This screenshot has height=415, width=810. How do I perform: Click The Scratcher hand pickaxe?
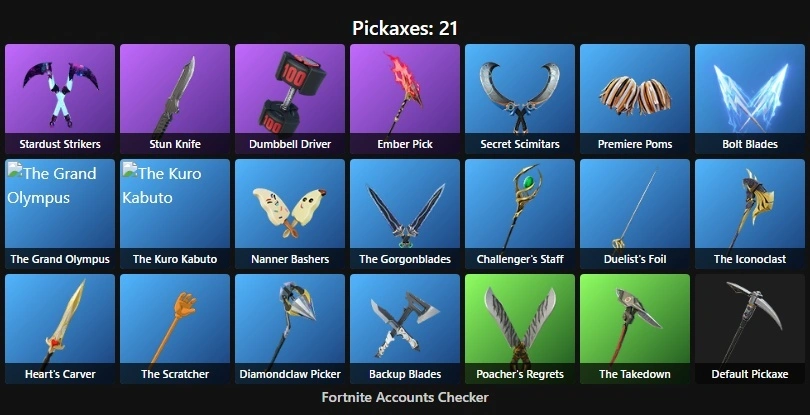pos(175,329)
